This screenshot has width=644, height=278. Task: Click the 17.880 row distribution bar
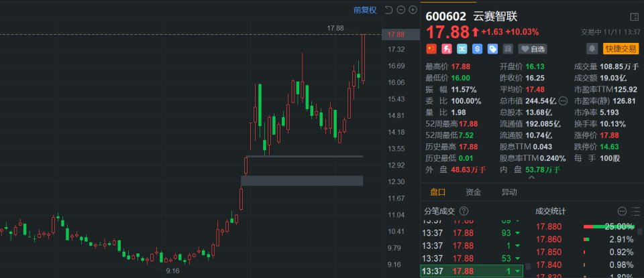coord(608,226)
